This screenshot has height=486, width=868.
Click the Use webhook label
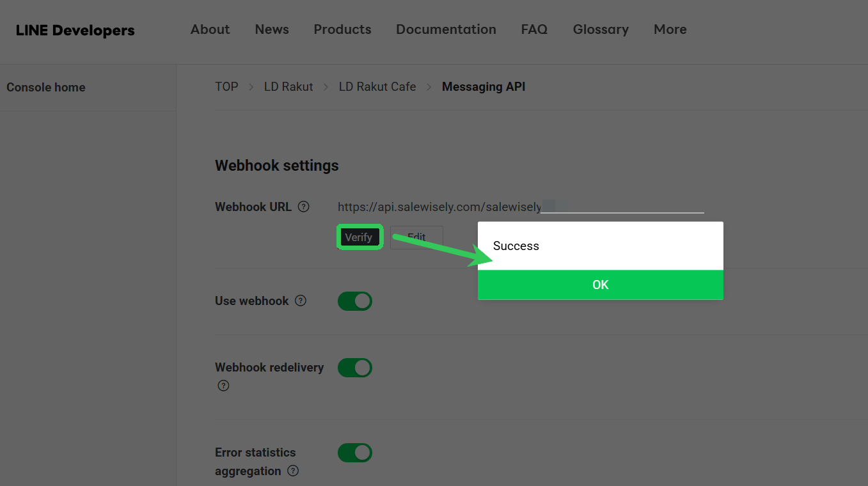pyautogui.click(x=252, y=301)
